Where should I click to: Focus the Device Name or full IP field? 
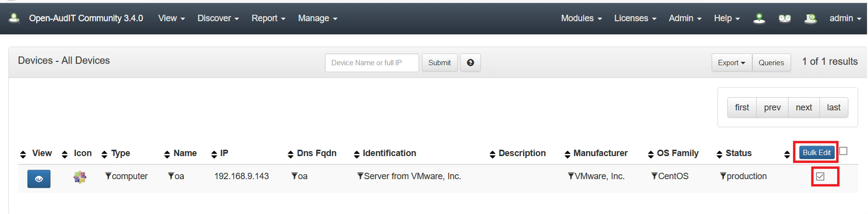tap(372, 63)
